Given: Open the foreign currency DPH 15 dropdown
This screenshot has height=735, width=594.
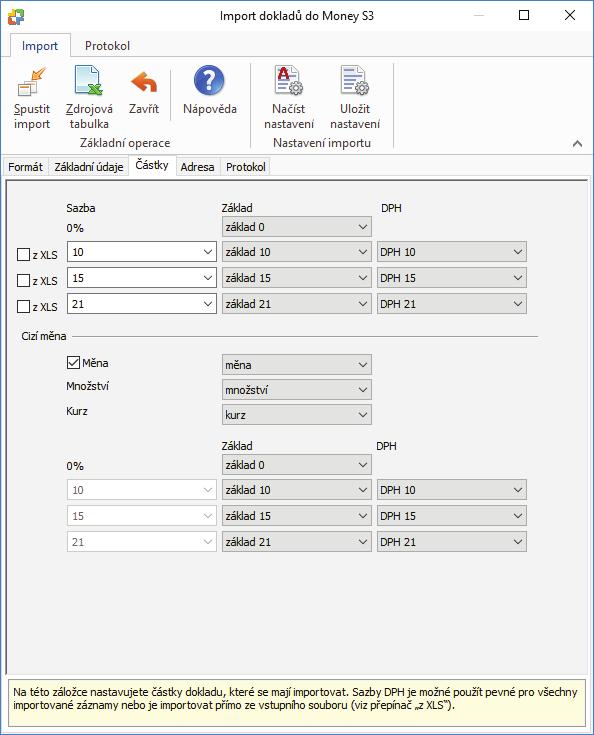Looking at the screenshot, I should 452,516.
